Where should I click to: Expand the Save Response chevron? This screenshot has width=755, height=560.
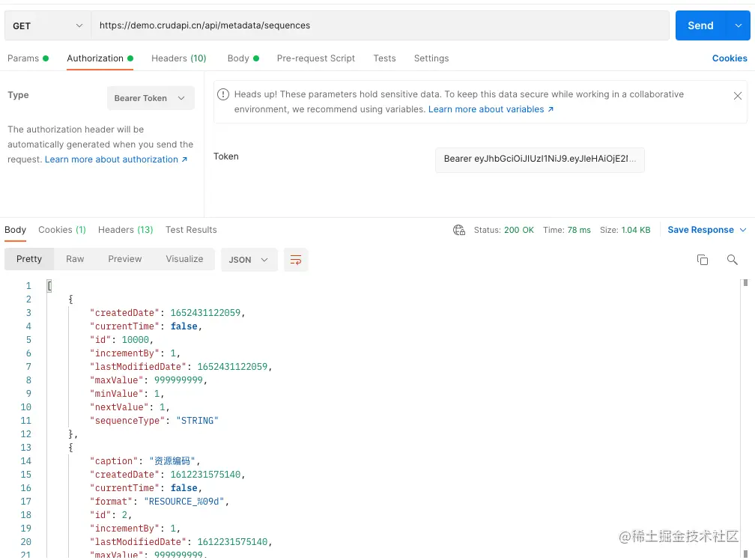click(742, 230)
